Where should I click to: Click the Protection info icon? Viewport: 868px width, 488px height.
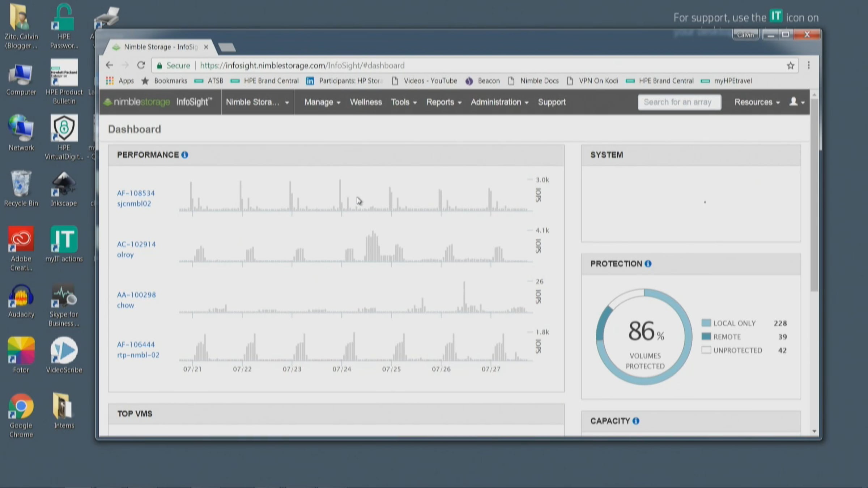pos(648,264)
